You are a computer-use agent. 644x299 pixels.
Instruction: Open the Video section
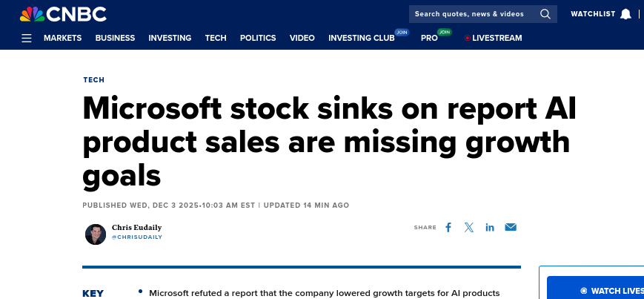coord(302,38)
